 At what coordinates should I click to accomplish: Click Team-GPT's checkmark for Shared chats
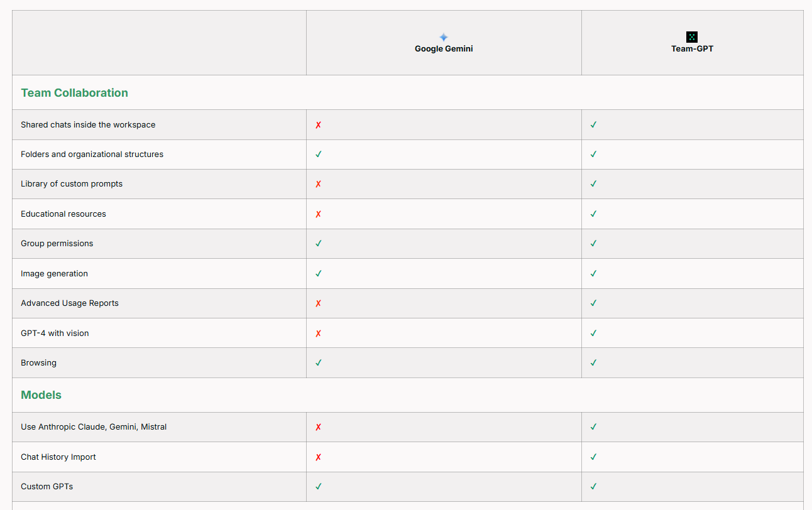(x=593, y=124)
